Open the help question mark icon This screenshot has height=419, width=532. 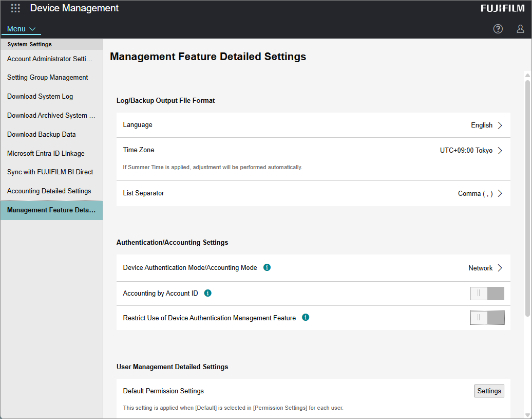point(498,29)
